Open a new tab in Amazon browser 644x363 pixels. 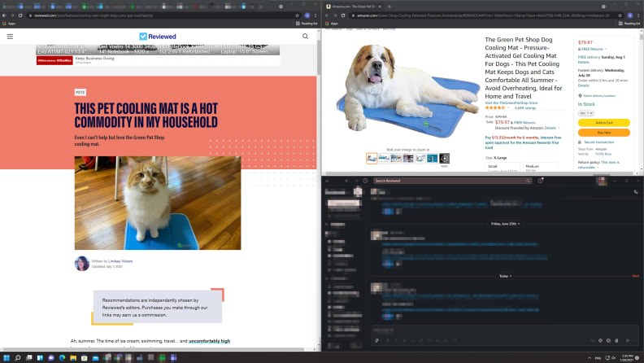[x=389, y=7]
